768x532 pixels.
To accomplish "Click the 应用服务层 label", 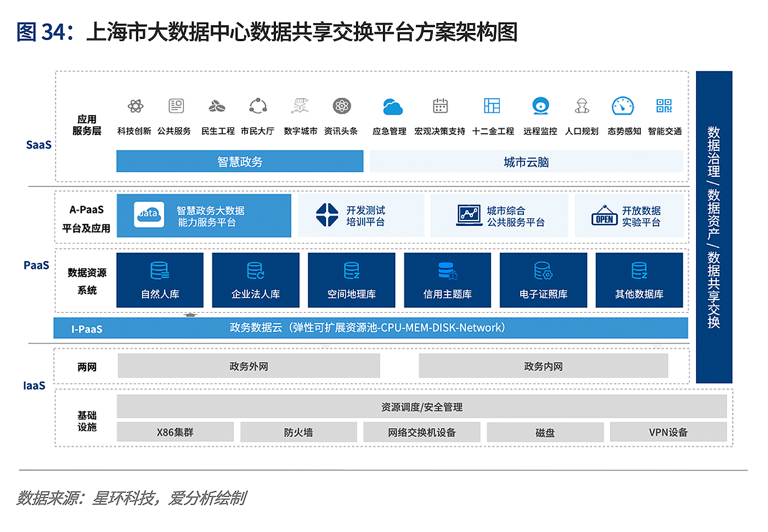I will [87, 125].
